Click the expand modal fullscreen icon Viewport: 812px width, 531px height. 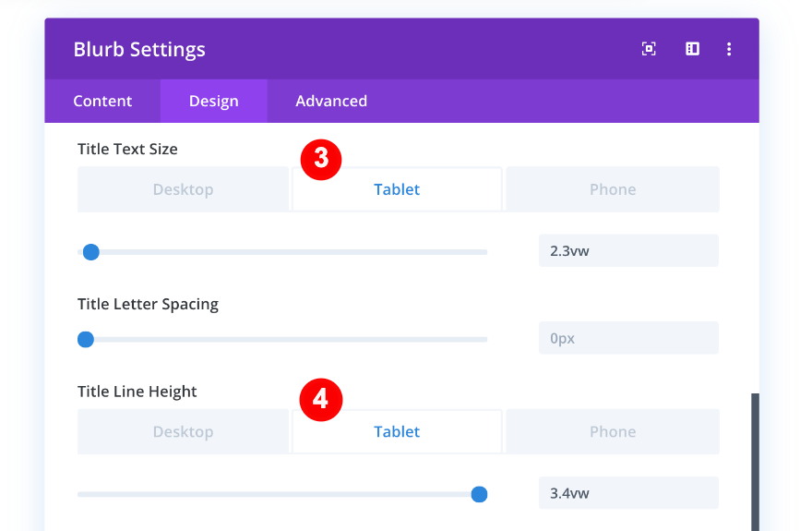(x=649, y=49)
